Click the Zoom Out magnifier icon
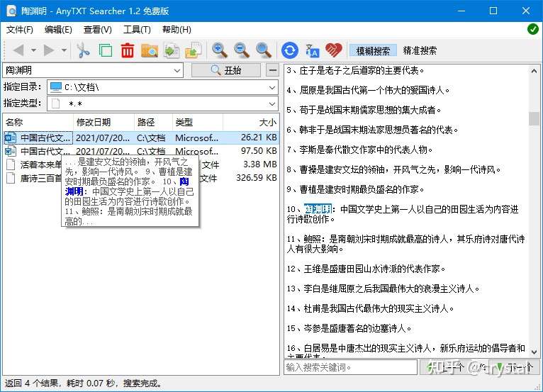 [x=242, y=50]
